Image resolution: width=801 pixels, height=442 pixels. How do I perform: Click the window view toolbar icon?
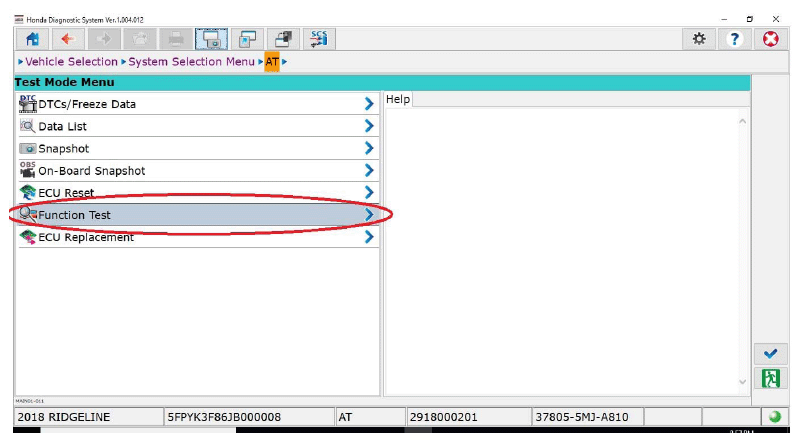(247, 39)
